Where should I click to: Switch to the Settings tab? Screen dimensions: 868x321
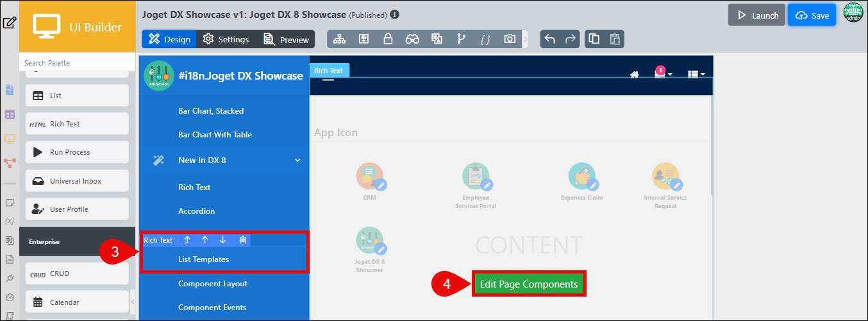tap(226, 39)
